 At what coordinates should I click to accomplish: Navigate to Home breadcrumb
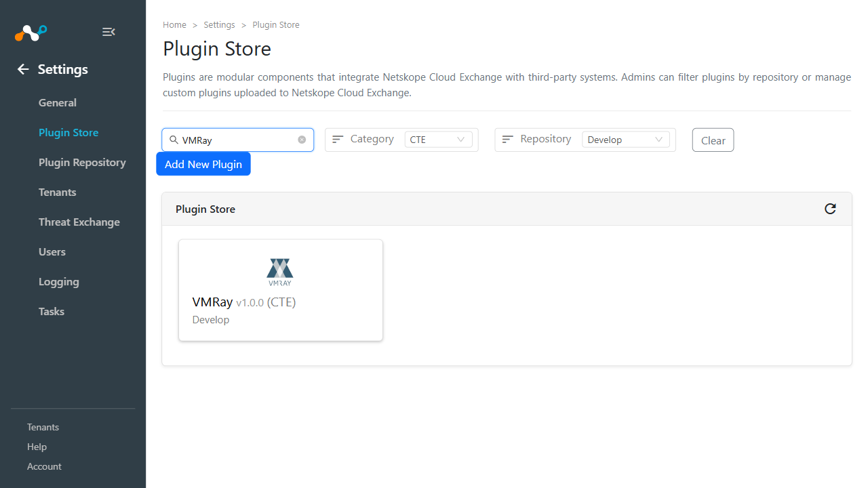coord(174,24)
